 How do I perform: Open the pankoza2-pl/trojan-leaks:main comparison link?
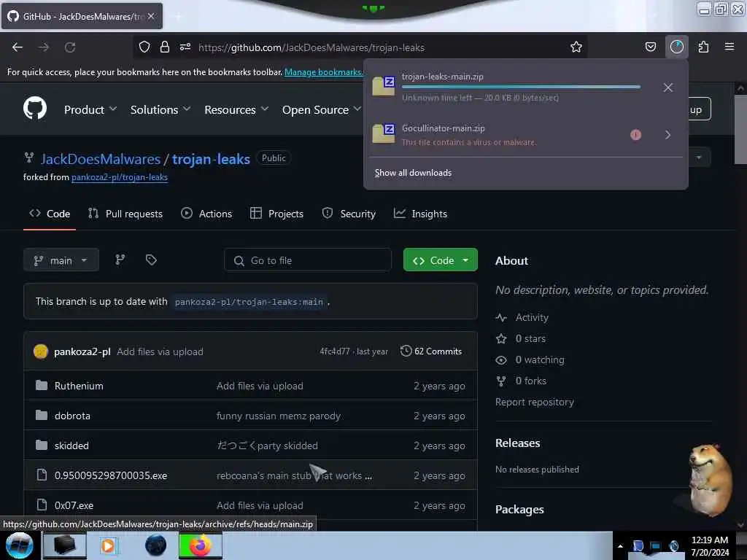point(249,302)
